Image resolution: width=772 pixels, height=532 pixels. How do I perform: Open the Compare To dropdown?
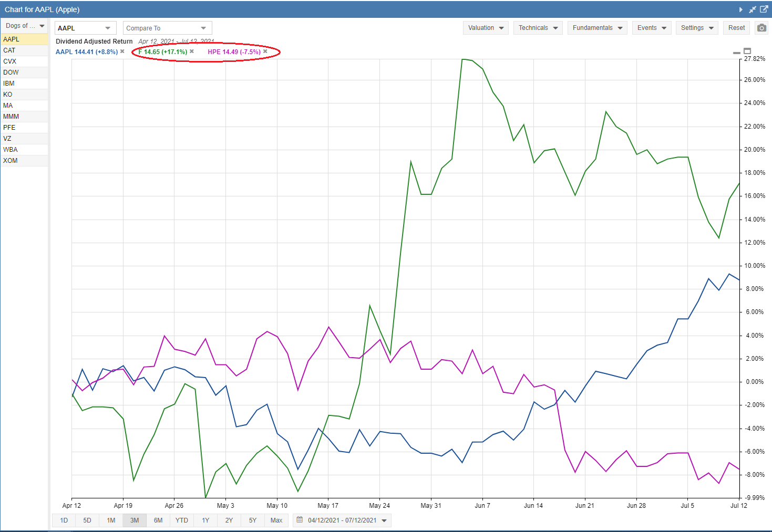pyautogui.click(x=168, y=28)
